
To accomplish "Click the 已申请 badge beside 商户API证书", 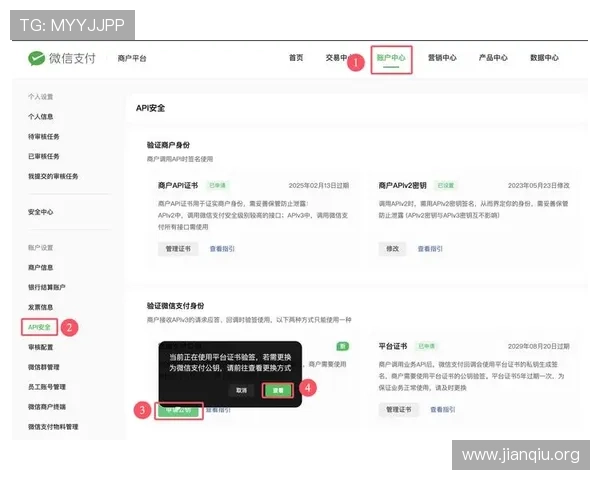I will click(x=217, y=186).
